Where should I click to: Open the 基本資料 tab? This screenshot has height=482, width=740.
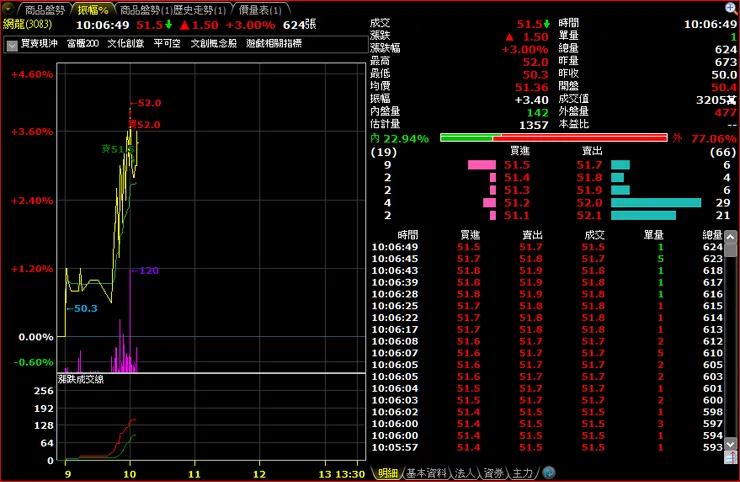426,473
